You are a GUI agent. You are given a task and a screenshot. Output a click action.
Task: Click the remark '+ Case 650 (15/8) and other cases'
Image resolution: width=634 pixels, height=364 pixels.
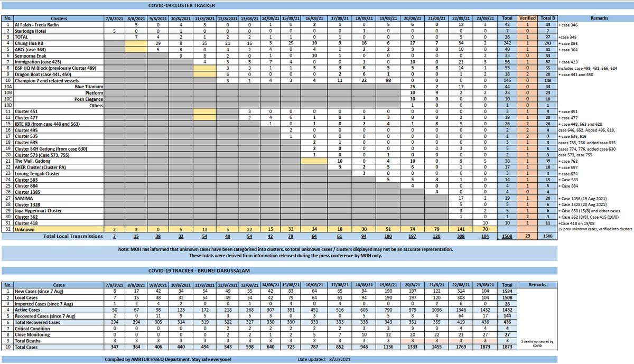588,211
